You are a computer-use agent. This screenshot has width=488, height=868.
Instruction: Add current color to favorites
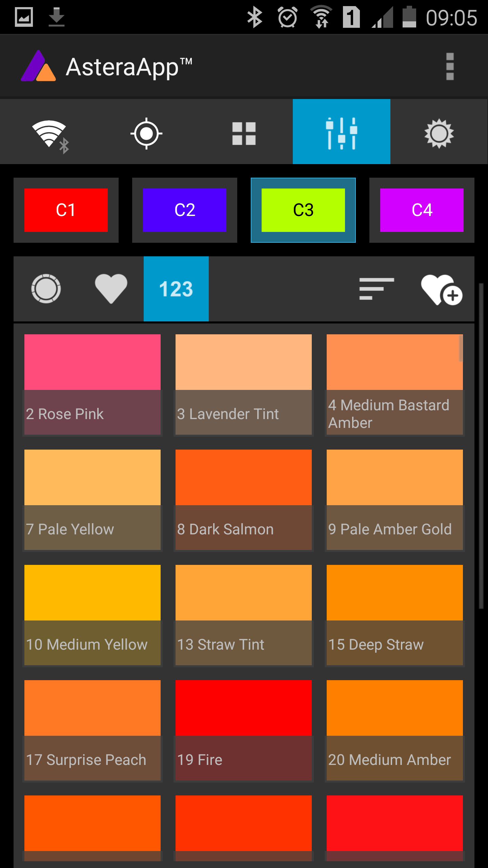pos(442,289)
